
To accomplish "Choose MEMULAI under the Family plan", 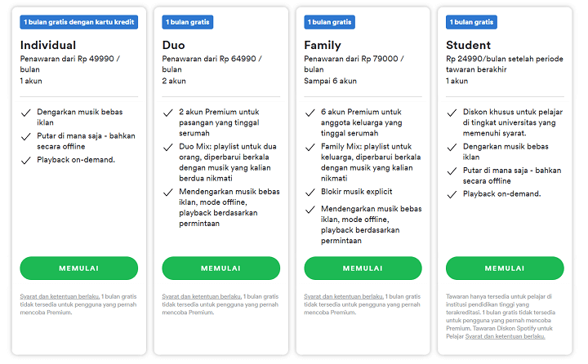I will click(363, 268).
